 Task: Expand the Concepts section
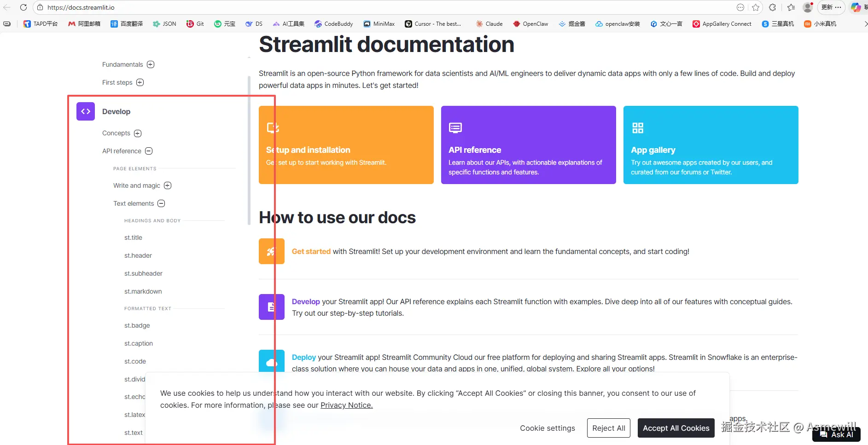tap(138, 133)
